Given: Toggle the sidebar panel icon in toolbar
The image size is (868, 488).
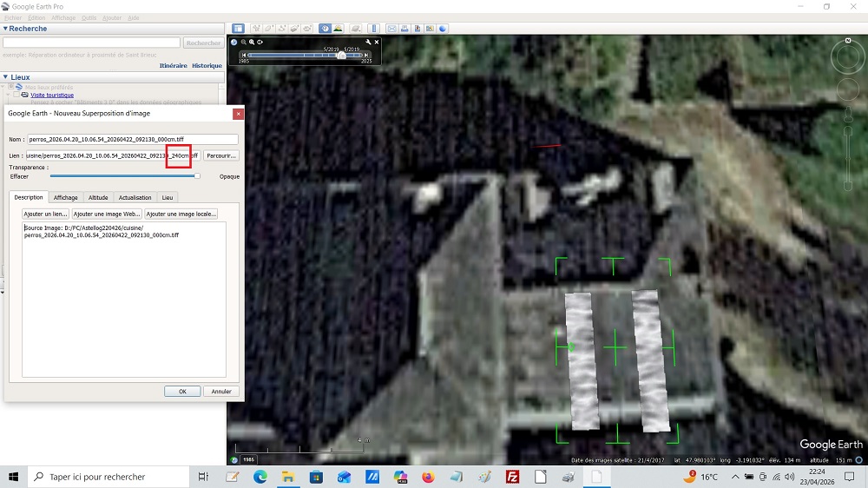Looking at the screenshot, I should point(238,29).
